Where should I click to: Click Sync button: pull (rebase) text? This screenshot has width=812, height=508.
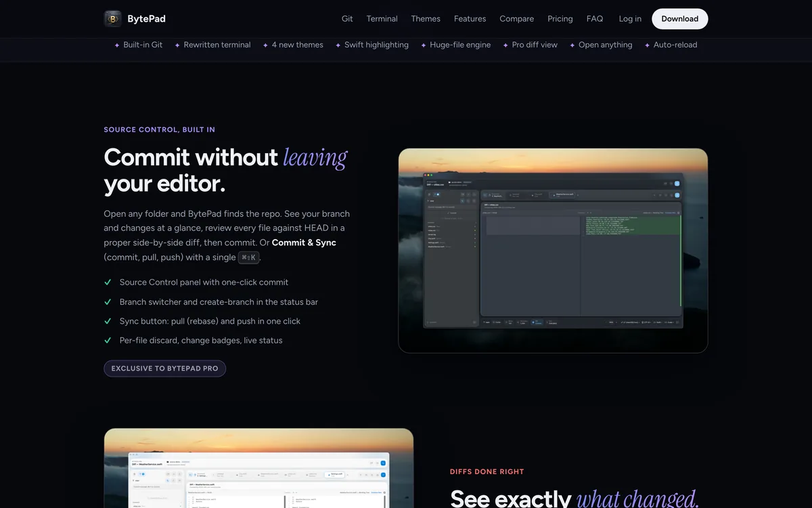click(210, 321)
